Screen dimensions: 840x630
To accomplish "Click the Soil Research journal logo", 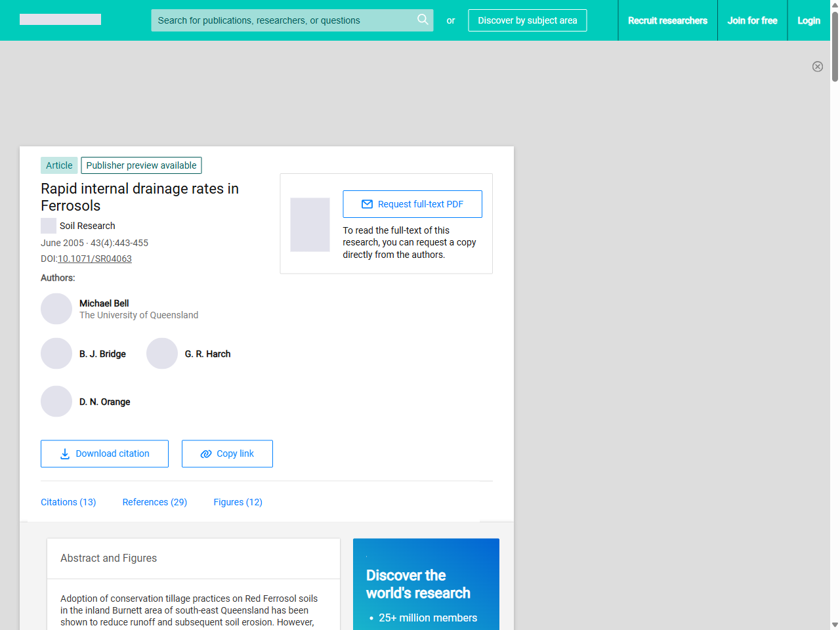I will pyautogui.click(x=48, y=225).
